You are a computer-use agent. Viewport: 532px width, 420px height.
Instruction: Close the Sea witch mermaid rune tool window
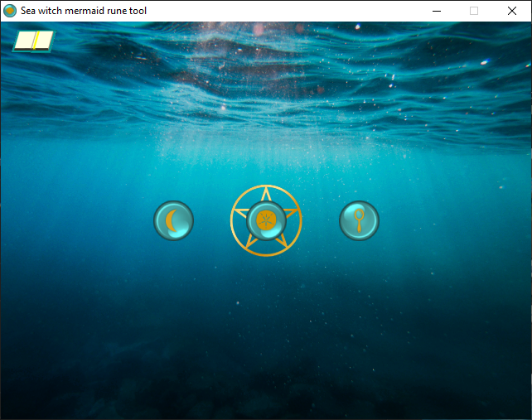(x=512, y=11)
